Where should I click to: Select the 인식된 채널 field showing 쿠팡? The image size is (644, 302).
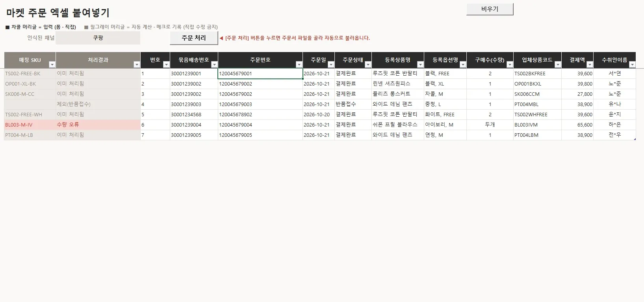(x=98, y=38)
